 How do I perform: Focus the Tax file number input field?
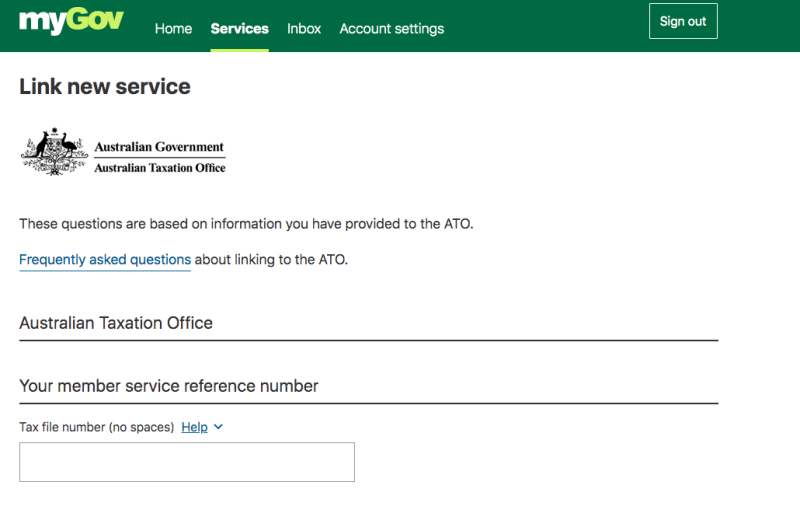coord(187,462)
